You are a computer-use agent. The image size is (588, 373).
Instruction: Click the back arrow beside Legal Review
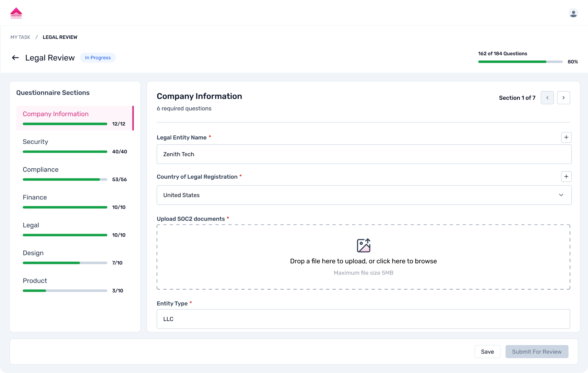15,58
